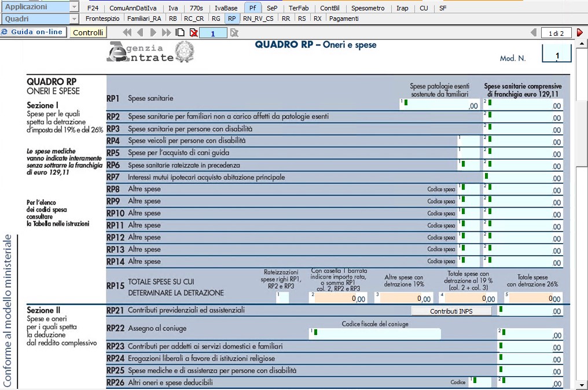This screenshot has width=588, height=390.
Task: Open the TerFab tab
Action: pos(299,8)
